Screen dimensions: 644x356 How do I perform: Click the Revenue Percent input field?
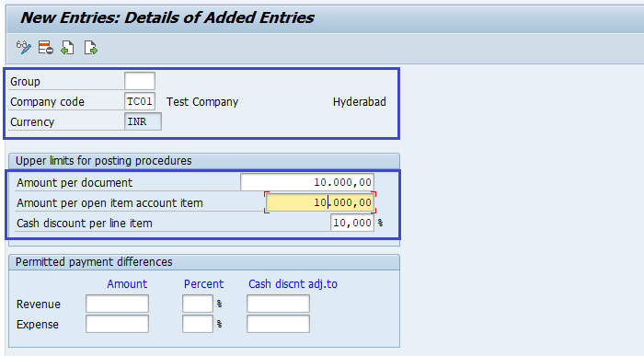[x=198, y=304]
